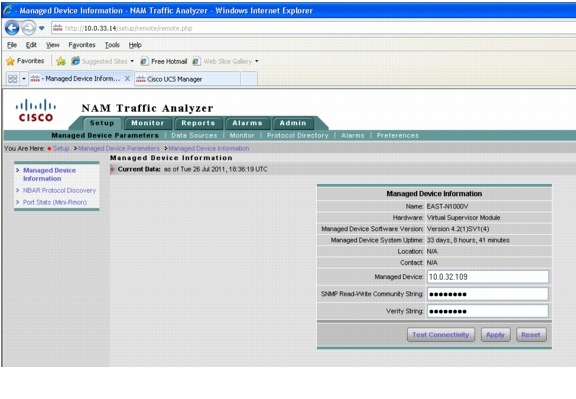This screenshot has height=399, width=576.
Task: Open the Help menu
Action: click(x=135, y=45)
